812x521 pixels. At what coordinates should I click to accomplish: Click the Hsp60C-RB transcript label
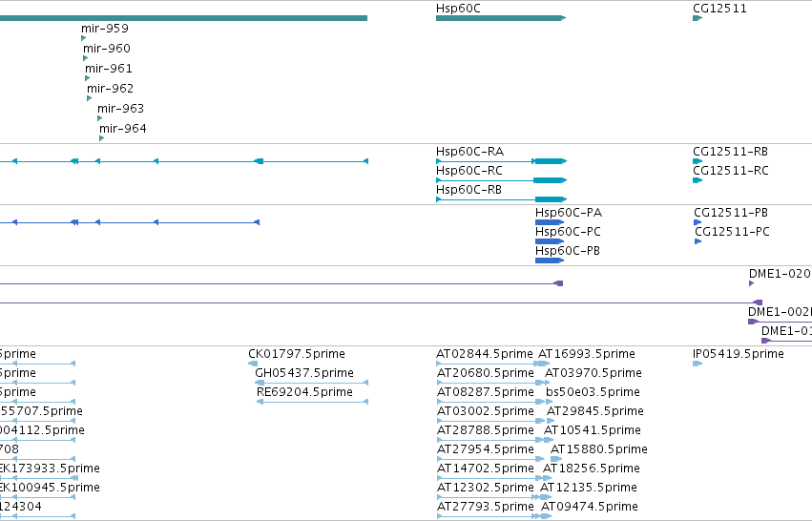468,190
